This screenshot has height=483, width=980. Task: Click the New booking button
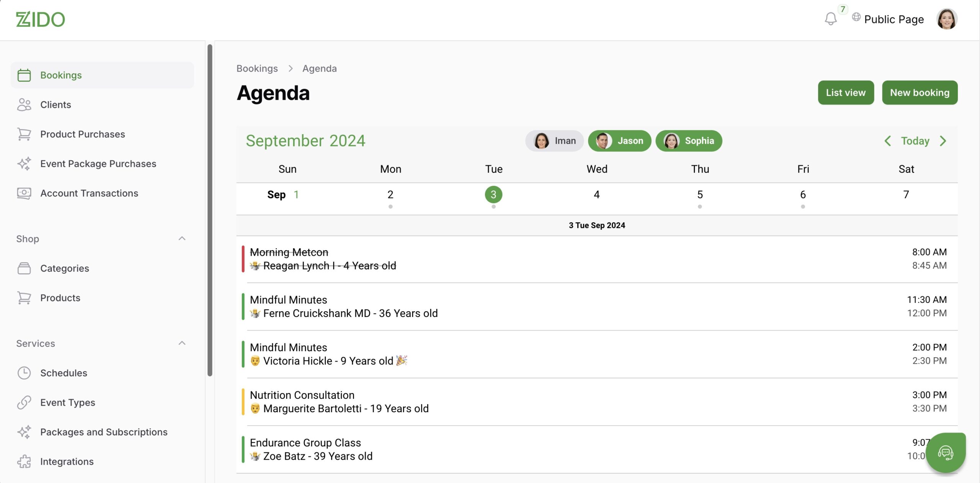point(920,93)
